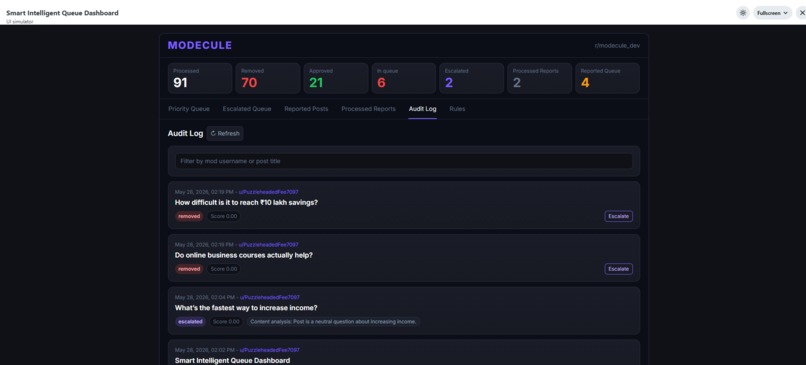
Task: Go to the Processed Reports tab
Action: click(369, 109)
